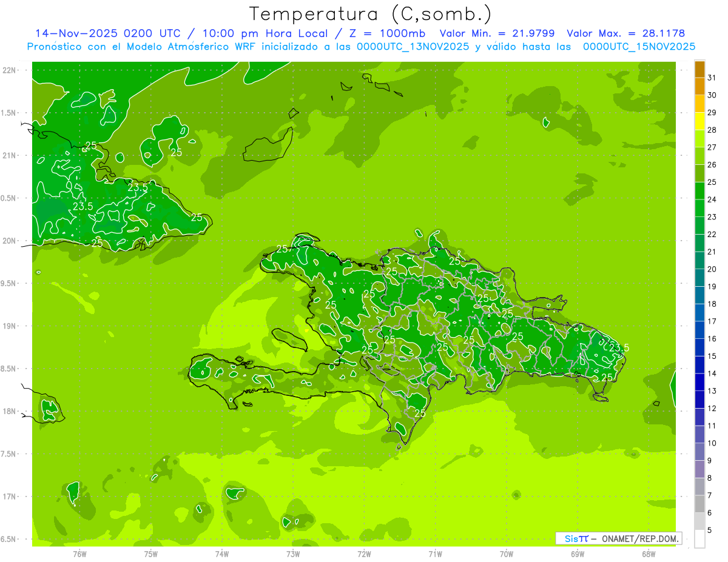Click the white swatch below the 5 label
The width and height of the screenshot is (728, 562).
(699, 539)
